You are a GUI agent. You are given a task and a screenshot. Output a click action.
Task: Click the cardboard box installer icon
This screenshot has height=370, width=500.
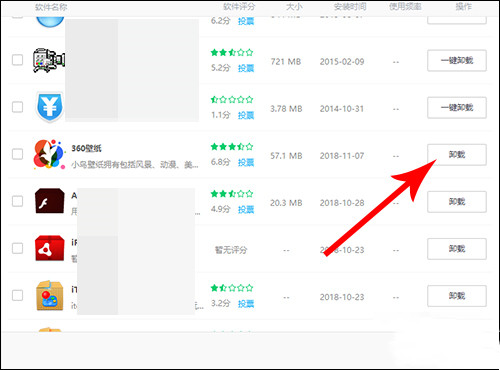tap(50, 296)
